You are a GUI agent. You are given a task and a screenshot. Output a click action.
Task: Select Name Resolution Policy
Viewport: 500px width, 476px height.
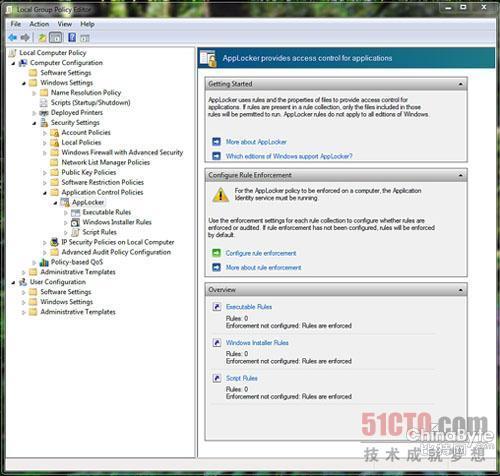86,93
